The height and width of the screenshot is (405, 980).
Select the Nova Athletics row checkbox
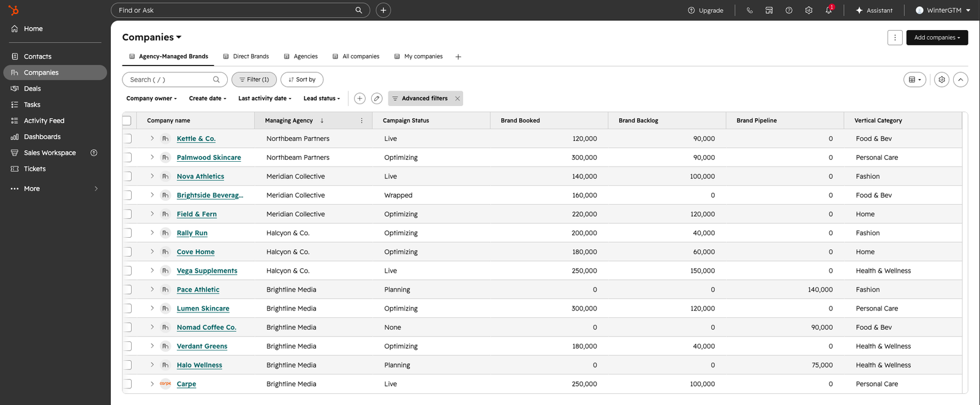click(127, 176)
